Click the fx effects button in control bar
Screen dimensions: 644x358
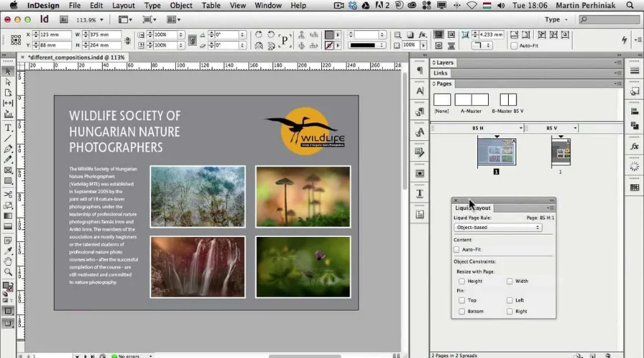coord(422,35)
